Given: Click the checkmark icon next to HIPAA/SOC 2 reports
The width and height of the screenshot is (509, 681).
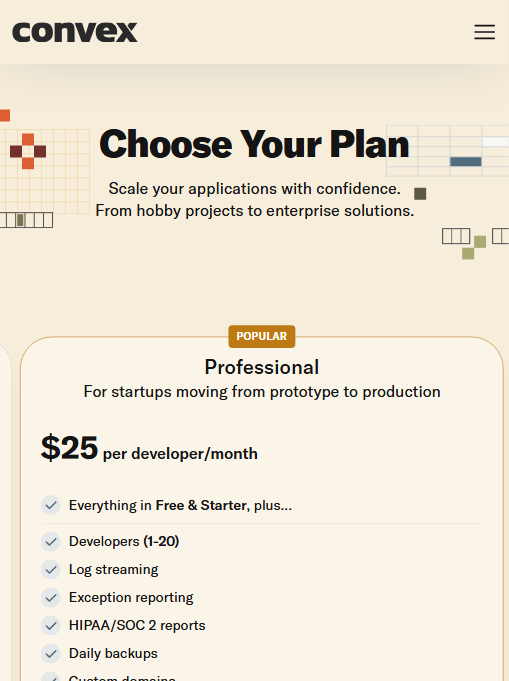Looking at the screenshot, I should [51, 625].
